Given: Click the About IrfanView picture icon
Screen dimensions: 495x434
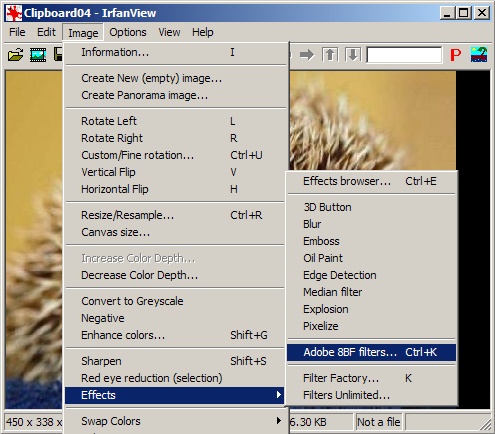Looking at the screenshot, I should [x=479, y=55].
